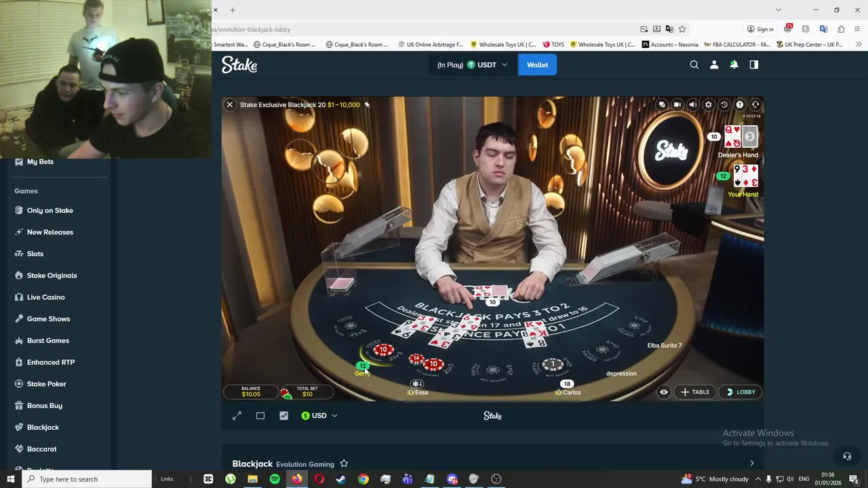Open Only on Stake category
The height and width of the screenshot is (488, 868).
pyautogui.click(x=50, y=210)
